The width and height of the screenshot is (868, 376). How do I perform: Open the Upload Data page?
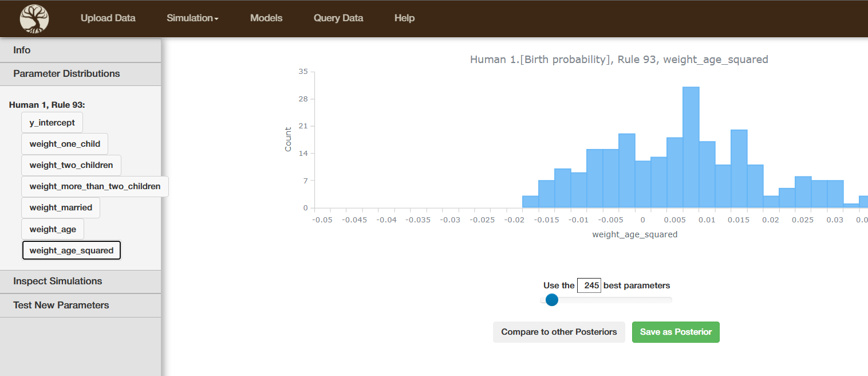(x=108, y=18)
